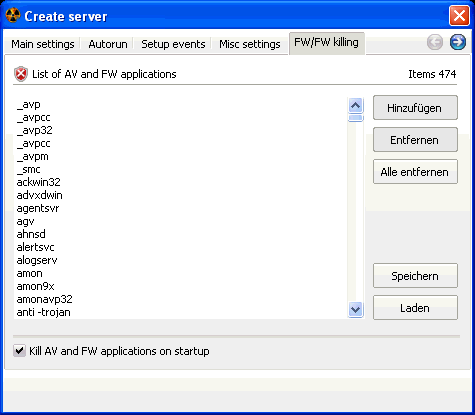This screenshot has width=475, height=415.
Task: Toggle Kill AV and FW applications on startup
Action: [x=19, y=351]
